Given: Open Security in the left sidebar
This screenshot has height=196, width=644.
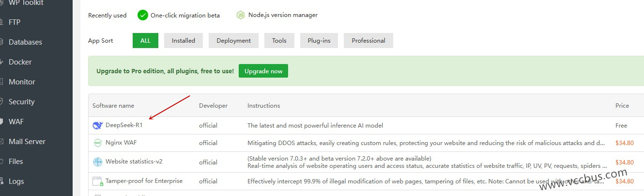Looking at the screenshot, I should pos(21,102).
